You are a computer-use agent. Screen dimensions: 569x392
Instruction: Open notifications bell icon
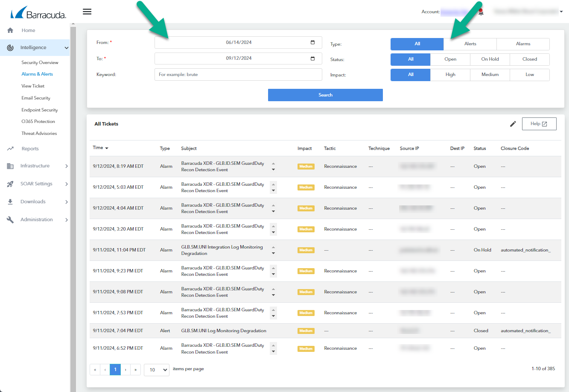point(481,12)
